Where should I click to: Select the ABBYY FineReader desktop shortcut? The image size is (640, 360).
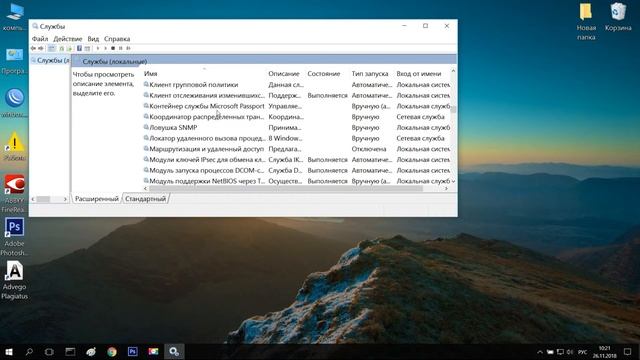[14, 194]
